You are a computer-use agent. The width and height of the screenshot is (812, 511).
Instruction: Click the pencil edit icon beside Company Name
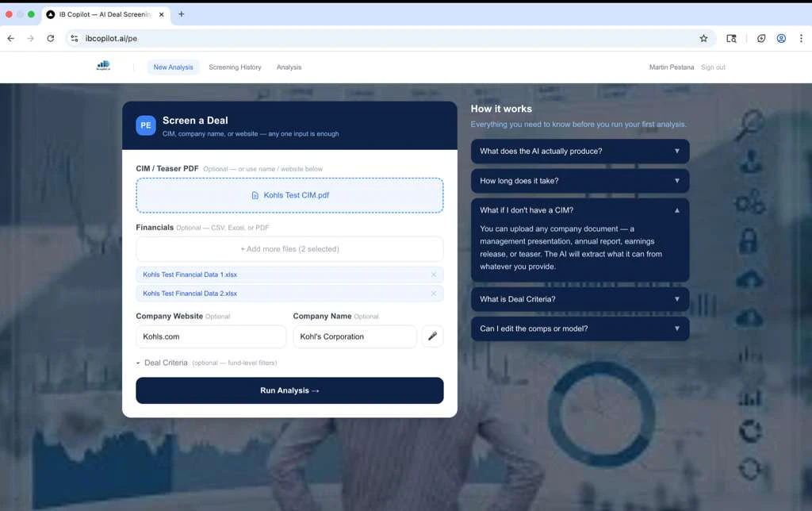tap(432, 336)
